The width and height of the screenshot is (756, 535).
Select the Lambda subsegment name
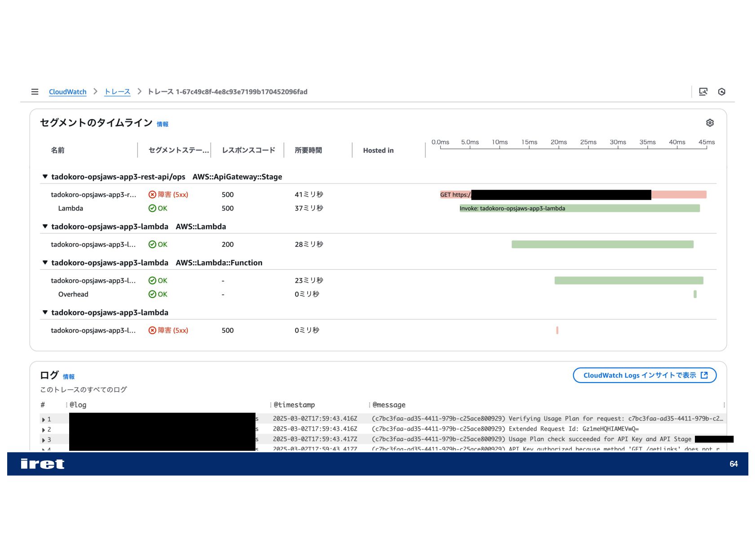(71, 208)
